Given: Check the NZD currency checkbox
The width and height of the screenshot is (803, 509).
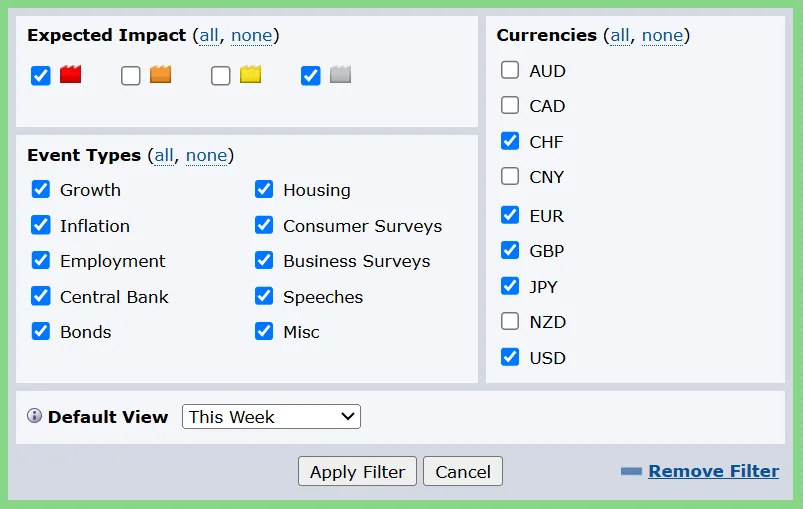Looking at the screenshot, I should click(510, 321).
